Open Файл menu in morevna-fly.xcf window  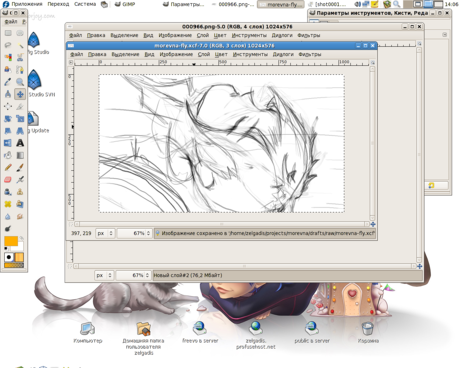click(76, 54)
